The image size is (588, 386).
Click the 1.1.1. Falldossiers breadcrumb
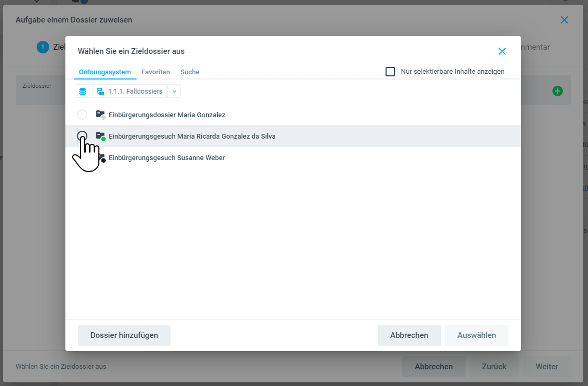[130, 92]
